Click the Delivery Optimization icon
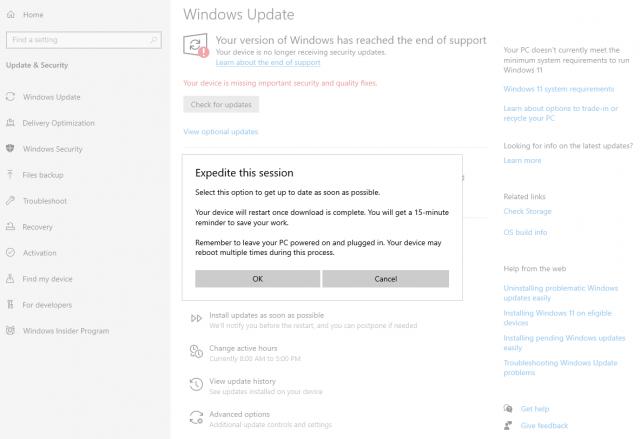Screen dimensions: 640x439 point(11,123)
